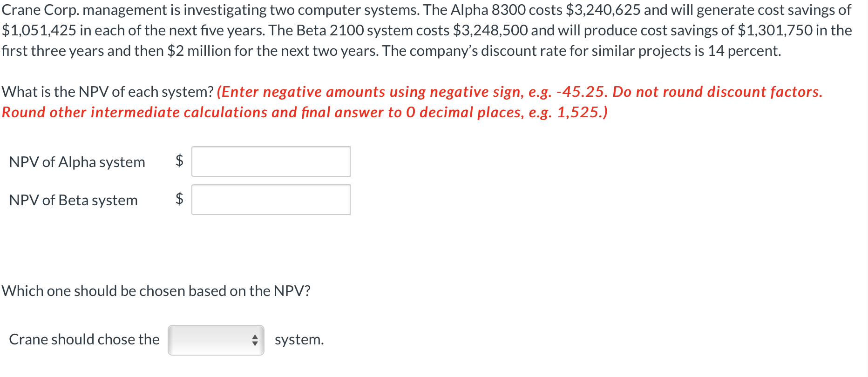Click the NPV of Beta system input field
868x377 pixels.
(x=271, y=199)
